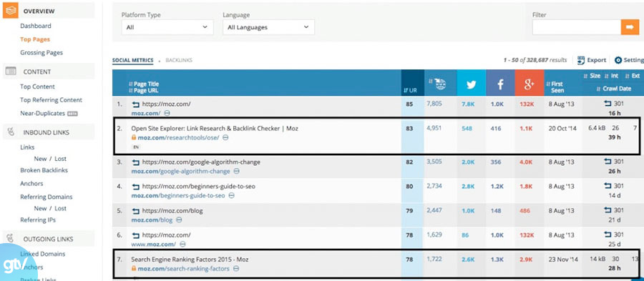The width and height of the screenshot is (644, 281).
Task: Click the Filter text input field
Action: pyautogui.click(x=577, y=27)
